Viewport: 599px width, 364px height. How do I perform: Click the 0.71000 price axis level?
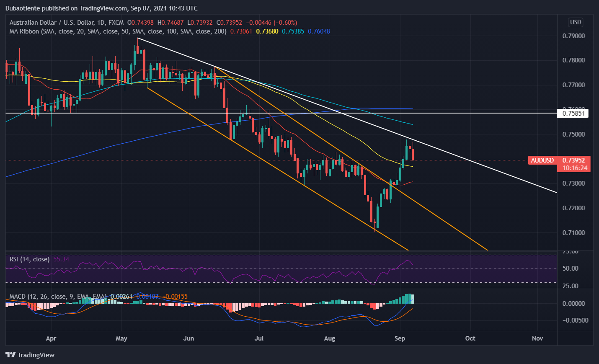pyautogui.click(x=573, y=233)
